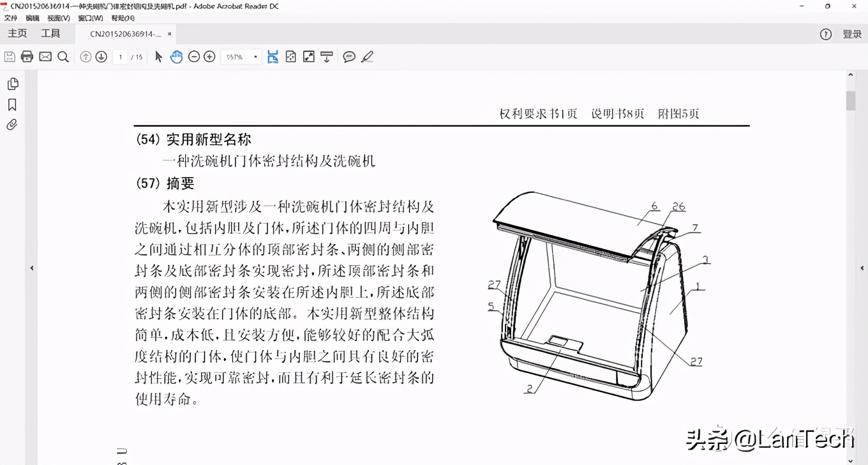Screen dimensions: 868x465
Task: Click the 登录 (Sign In) link
Action: tap(853, 34)
